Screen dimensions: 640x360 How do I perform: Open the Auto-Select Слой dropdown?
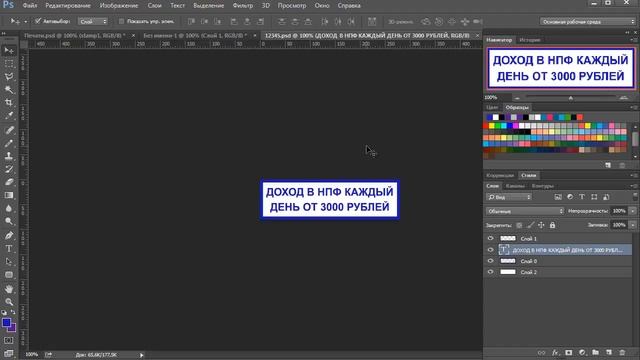(x=93, y=21)
